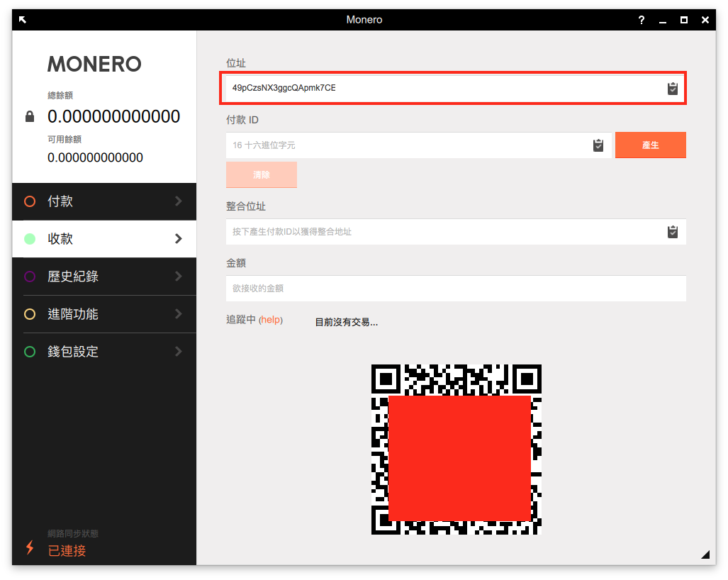Select the orange circle next to 付款
This screenshot has width=728, height=580.
[x=30, y=201]
